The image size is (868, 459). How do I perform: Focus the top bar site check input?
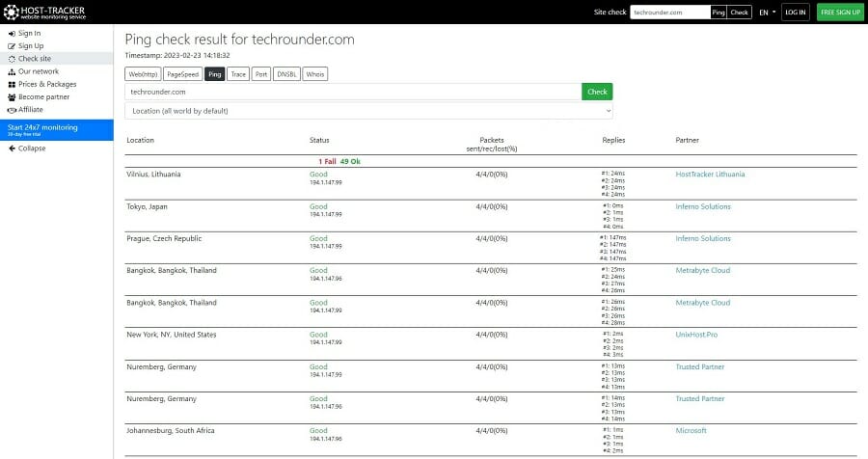(670, 13)
